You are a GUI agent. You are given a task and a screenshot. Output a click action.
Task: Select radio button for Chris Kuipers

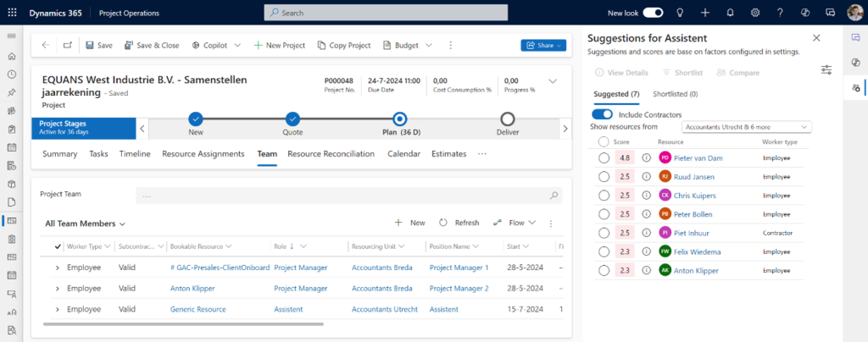[x=604, y=196]
